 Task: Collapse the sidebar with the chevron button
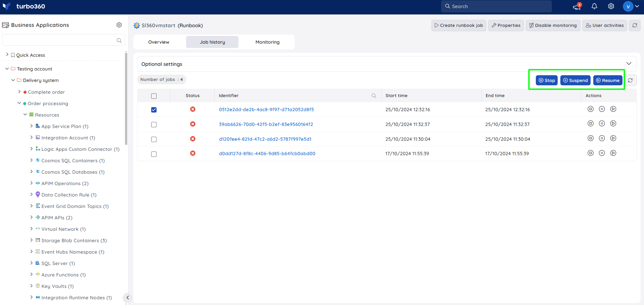[128, 298]
